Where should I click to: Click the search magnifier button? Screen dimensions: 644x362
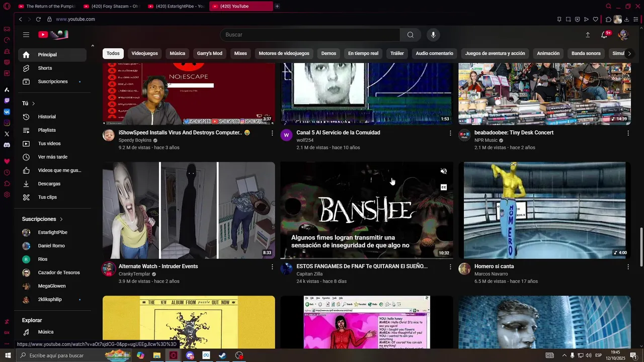click(x=411, y=35)
